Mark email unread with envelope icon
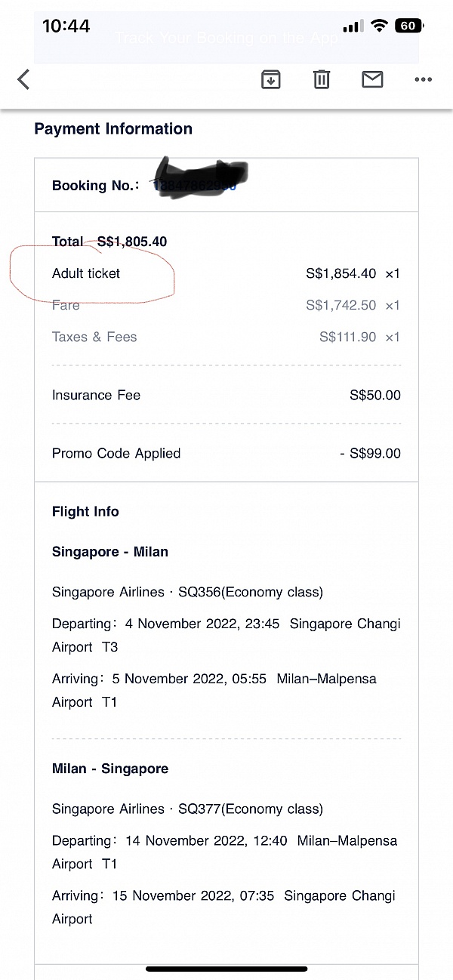This screenshot has height=980, width=453. (372, 79)
